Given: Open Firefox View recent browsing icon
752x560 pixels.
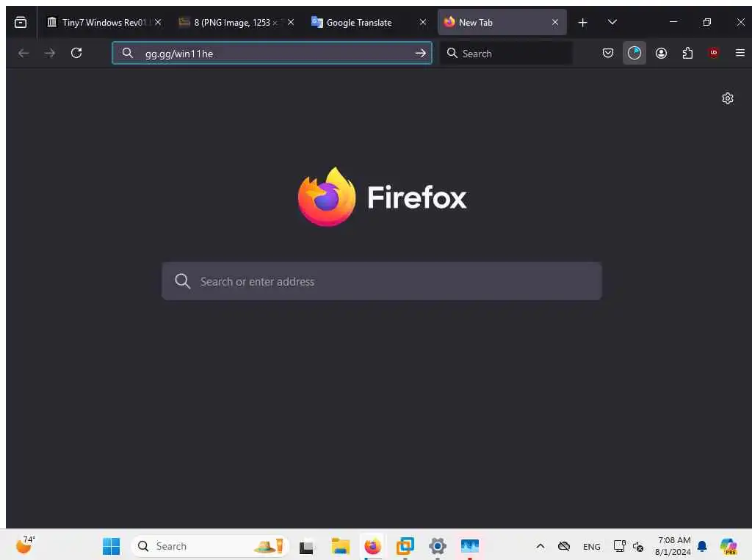Looking at the screenshot, I should [21, 22].
